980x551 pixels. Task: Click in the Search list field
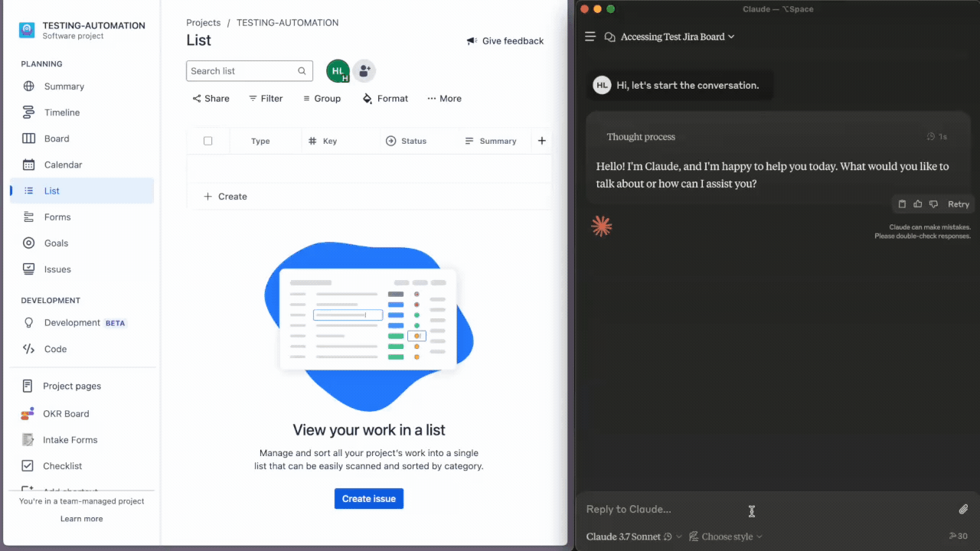click(243, 71)
